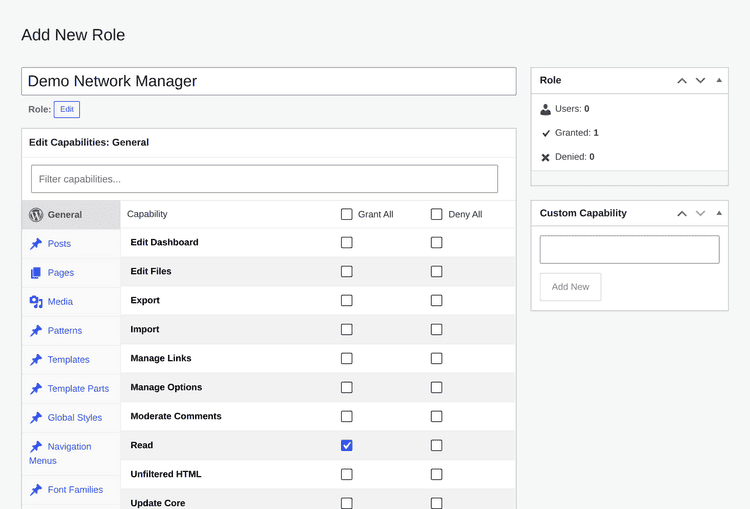Grant the Moderate Comments capability
Image resolution: width=750 pixels, height=509 pixels.
coord(347,417)
